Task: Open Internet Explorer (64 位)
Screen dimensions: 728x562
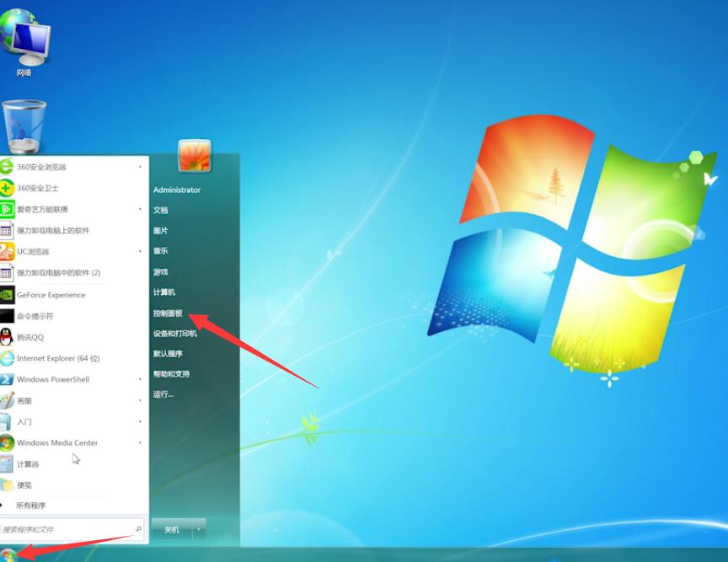Action: click(x=73, y=358)
